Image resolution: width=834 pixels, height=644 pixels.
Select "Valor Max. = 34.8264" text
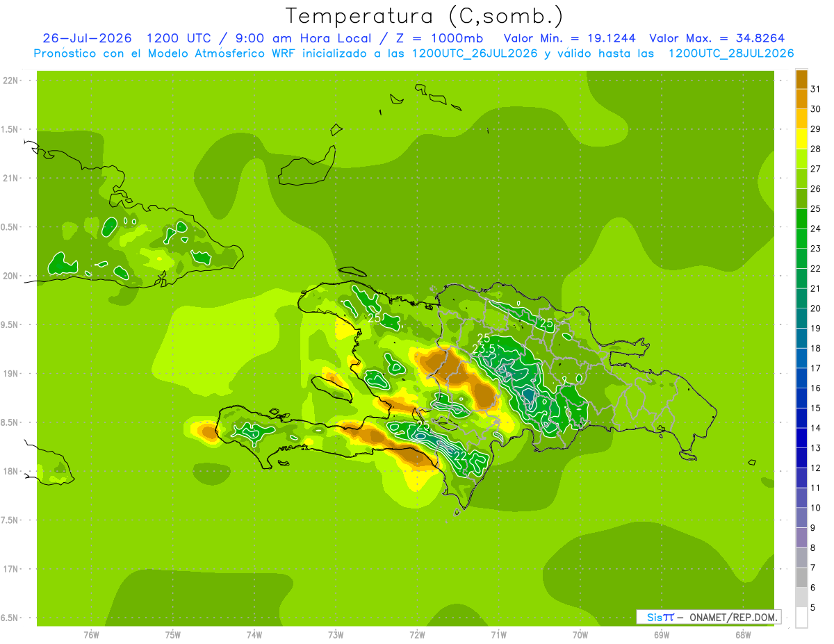coord(717,38)
